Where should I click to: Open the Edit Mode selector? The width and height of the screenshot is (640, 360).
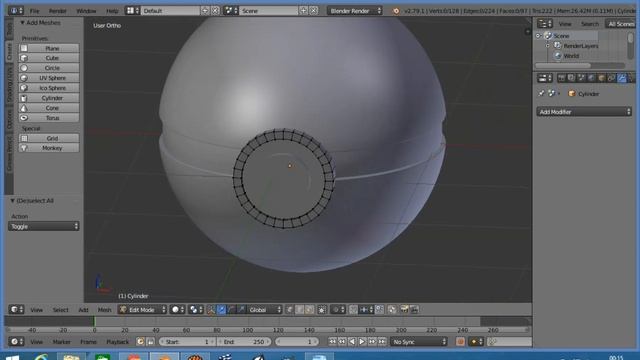[x=142, y=310]
